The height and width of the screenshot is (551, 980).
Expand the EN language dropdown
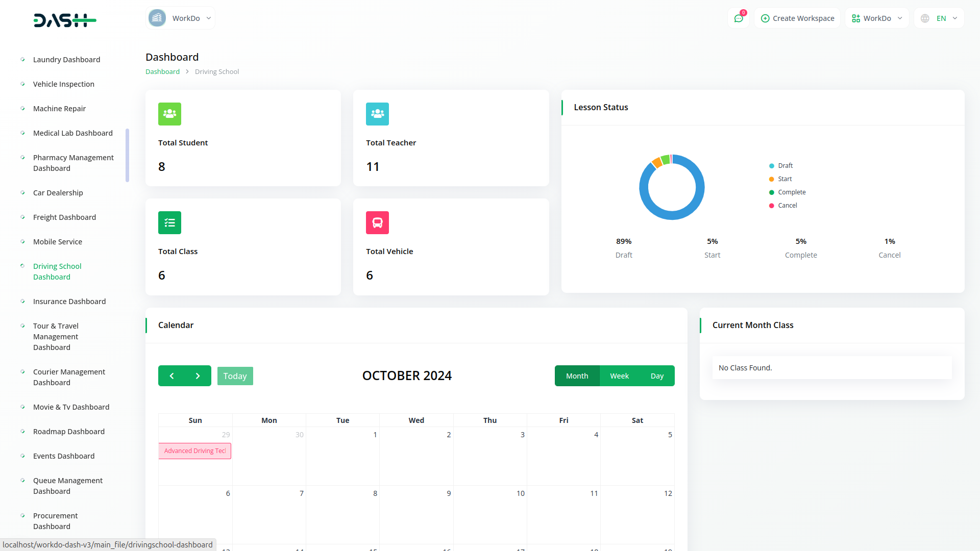click(940, 18)
